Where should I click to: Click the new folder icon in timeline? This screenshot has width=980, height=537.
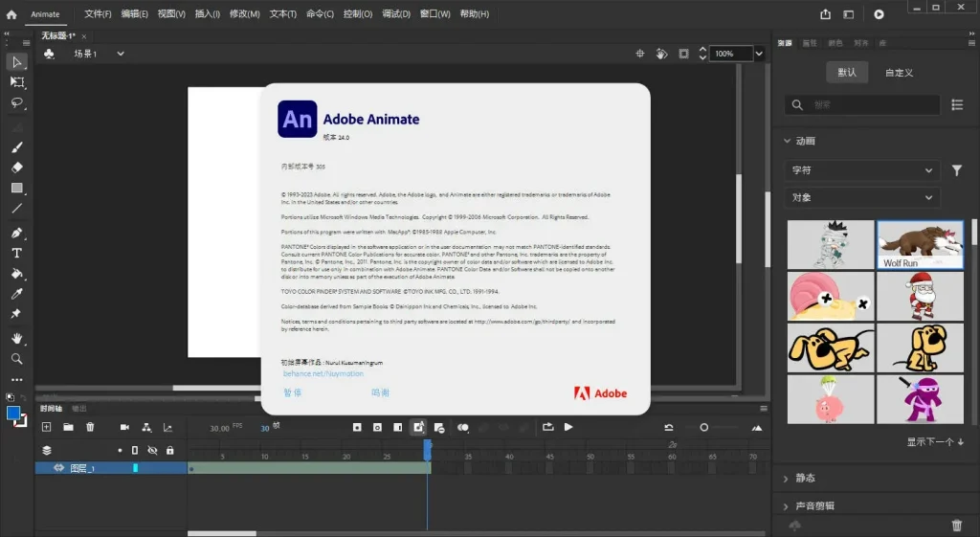(x=68, y=427)
